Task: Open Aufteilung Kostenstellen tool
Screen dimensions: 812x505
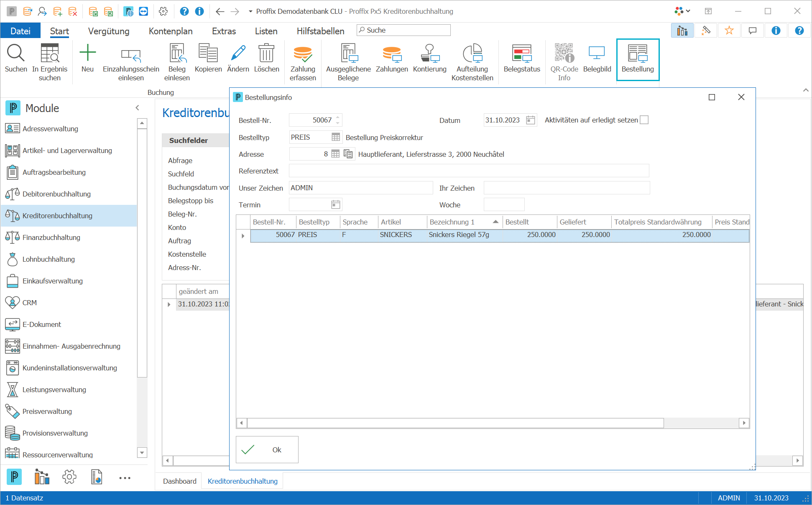Action: click(472, 63)
